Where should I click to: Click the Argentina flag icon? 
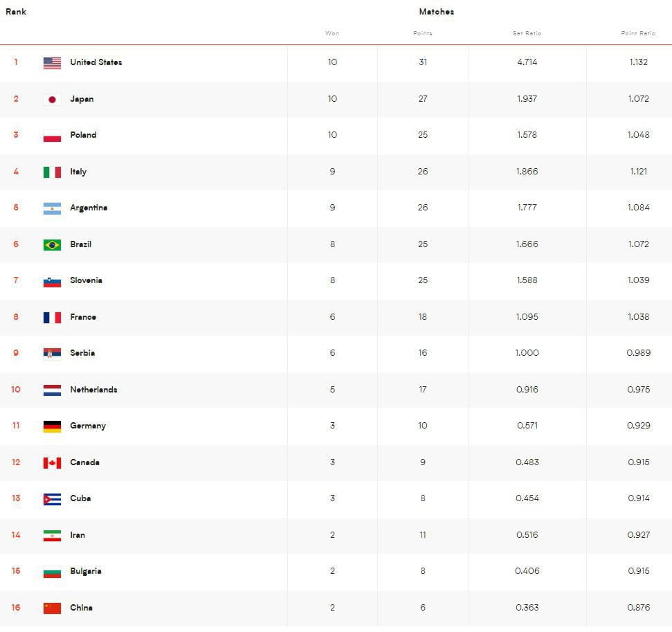pyautogui.click(x=52, y=208)
